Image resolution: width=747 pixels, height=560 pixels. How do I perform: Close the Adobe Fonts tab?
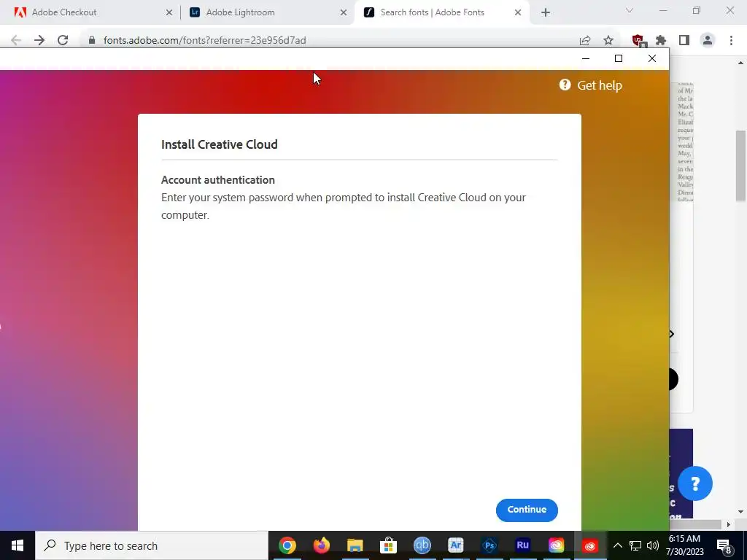point(518,12)
